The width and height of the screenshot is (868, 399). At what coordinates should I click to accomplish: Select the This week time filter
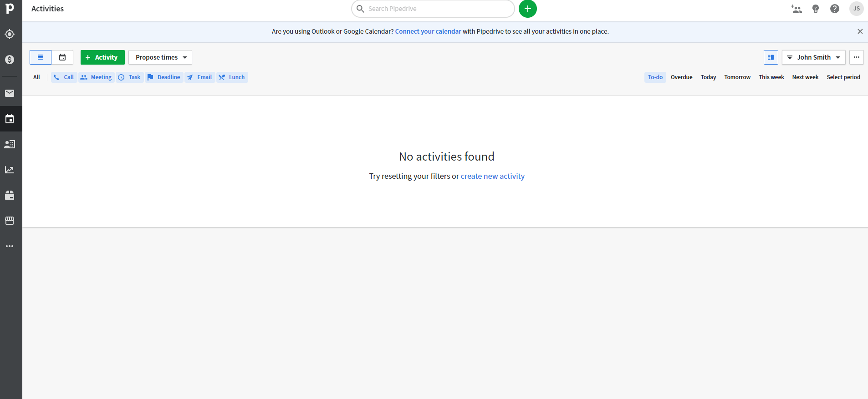[771, 77]
